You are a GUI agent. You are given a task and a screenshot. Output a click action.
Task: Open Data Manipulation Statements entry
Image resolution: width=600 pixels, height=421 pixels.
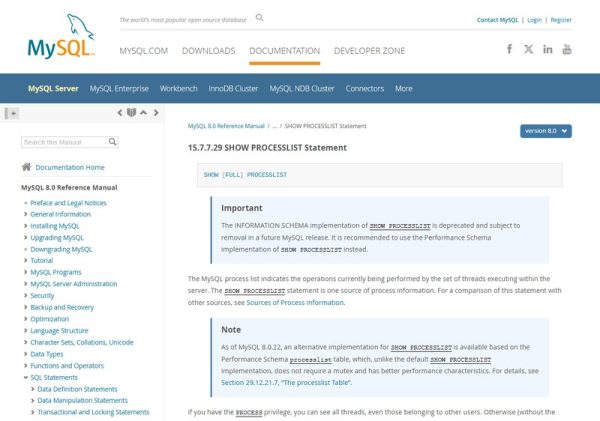point(82,400)
